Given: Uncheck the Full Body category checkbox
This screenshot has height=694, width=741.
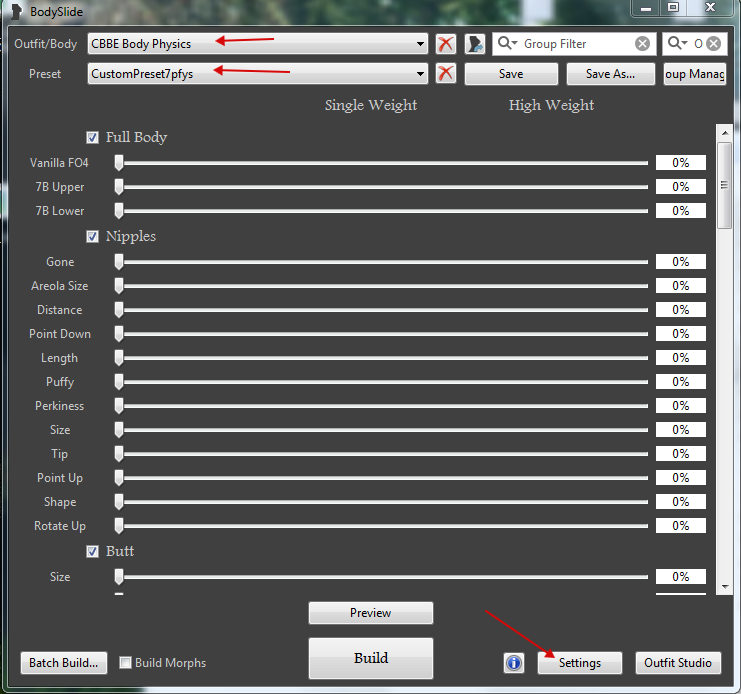Looking at the screenshot, I should 93,138.
